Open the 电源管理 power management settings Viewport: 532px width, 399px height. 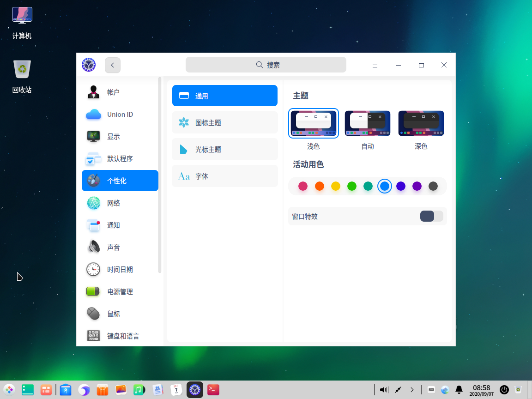click(120, 291)
